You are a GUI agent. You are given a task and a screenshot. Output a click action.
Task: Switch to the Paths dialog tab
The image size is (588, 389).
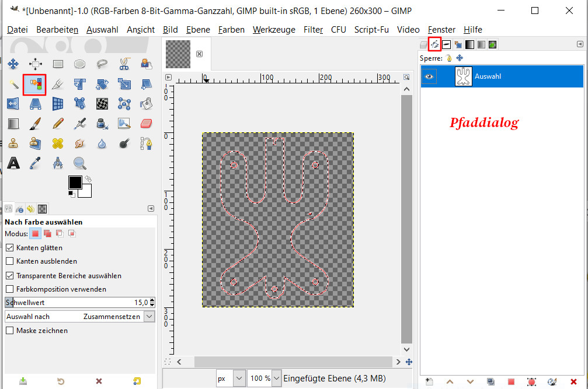tap(434, 44)
